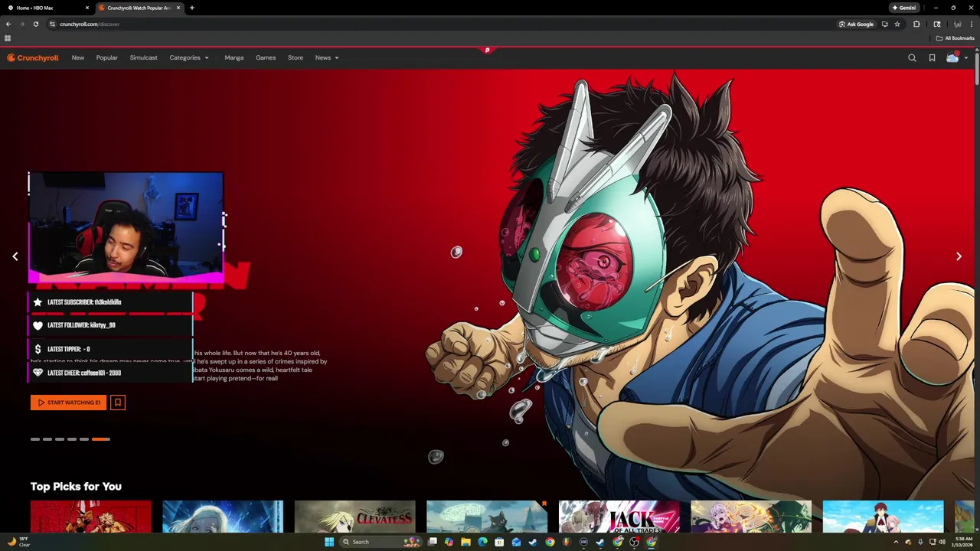The width and height of the screenshot is (980, 551).
Task: Open the Popular page
Action: point(107,57)
